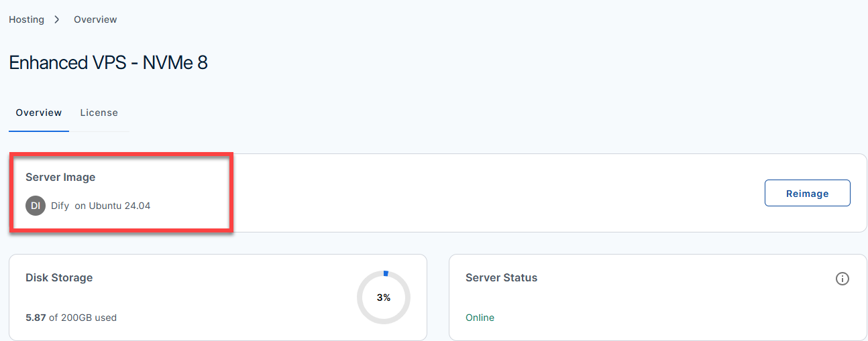Click the Enhanced VPS - NVMe 8 title
Screen dimensions: 868x341
click(x=108, y=63)
